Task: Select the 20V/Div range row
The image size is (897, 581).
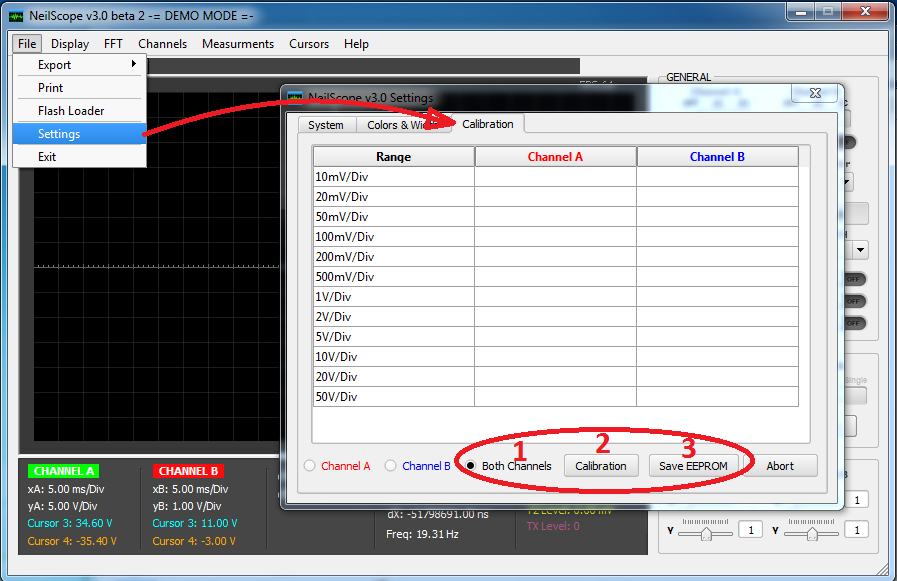Action: coord(555,377)
